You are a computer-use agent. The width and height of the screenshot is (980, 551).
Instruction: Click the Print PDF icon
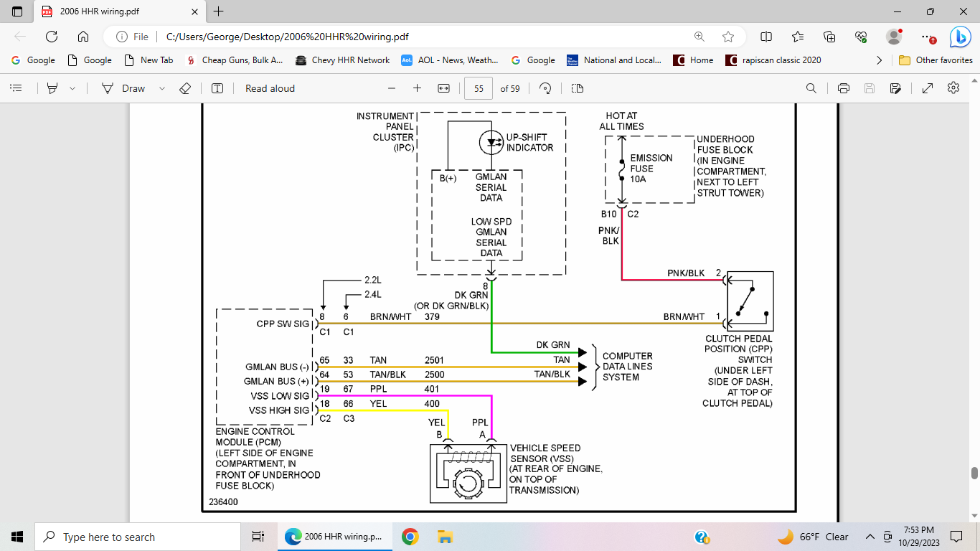point(844,88)
